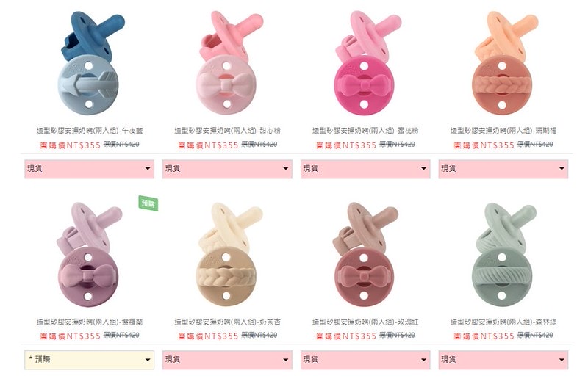Viewport: 588px width, 387px height.
Task: Open the milk tea beige braided pacifier image
Action: [x=228, y=255]
